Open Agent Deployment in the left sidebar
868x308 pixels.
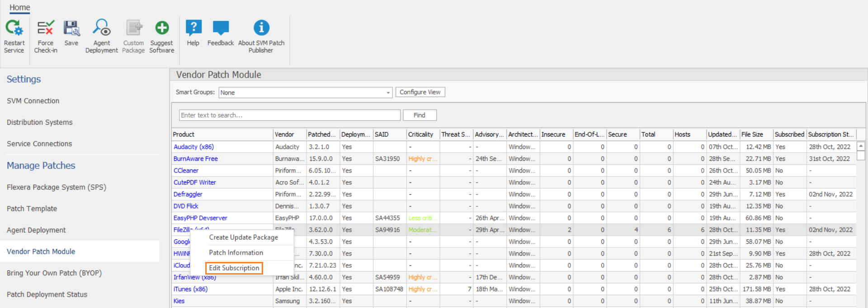(x=36, y=230)
